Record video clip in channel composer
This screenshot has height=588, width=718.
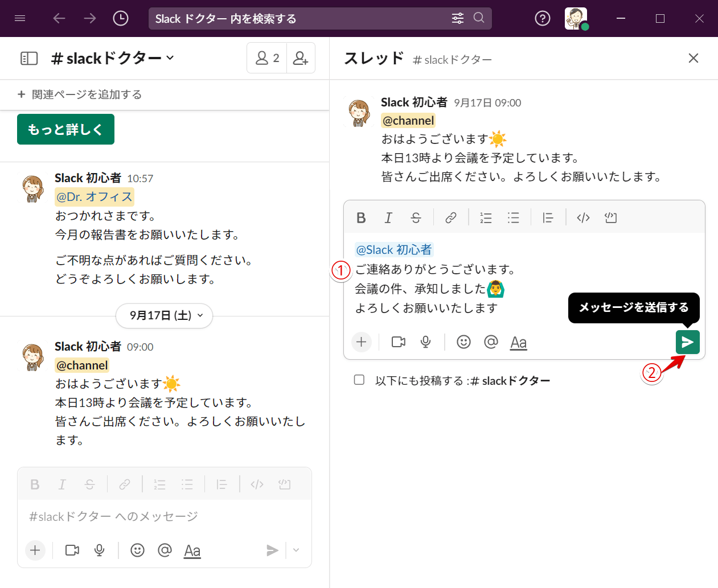pyautogui.click(x=72, y=550)
